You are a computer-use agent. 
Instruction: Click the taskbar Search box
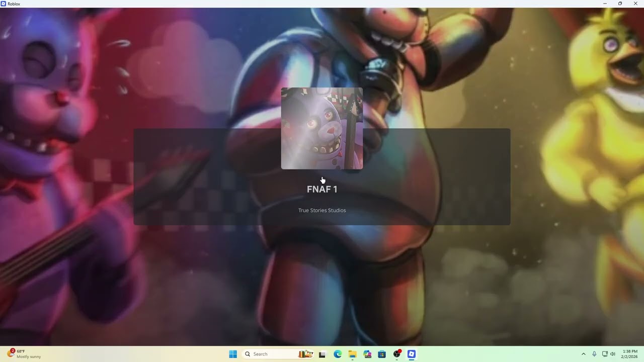coord(278,354)
